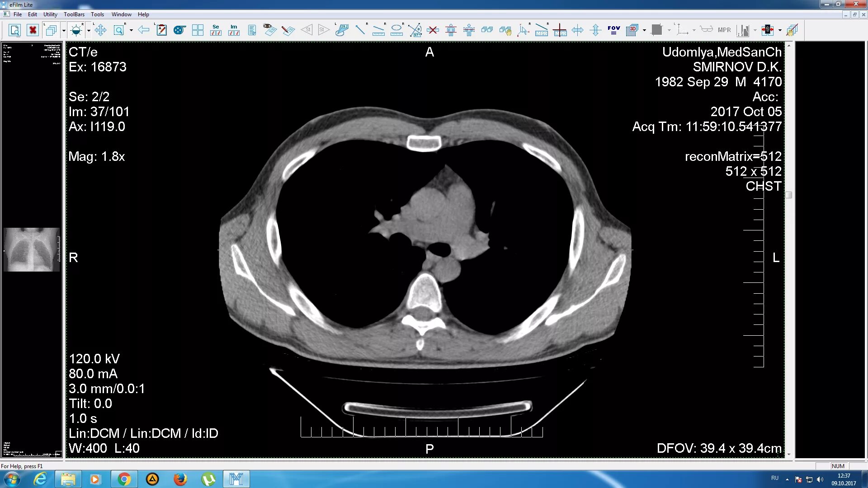Activate the pan move tool
The height and width of the screenshot is (488, 868).
pos(100,30)
